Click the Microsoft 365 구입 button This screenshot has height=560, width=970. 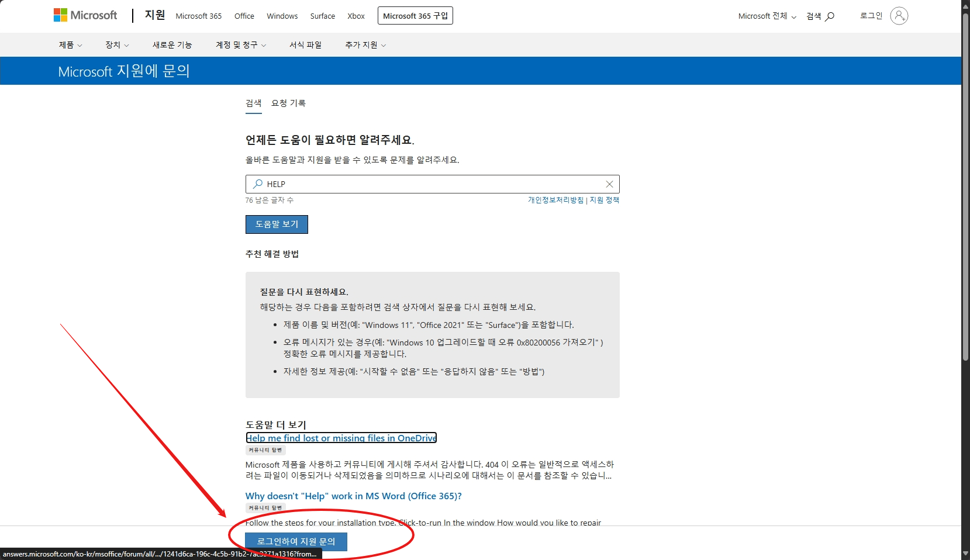pyautogui.click(x=416, y=16)
